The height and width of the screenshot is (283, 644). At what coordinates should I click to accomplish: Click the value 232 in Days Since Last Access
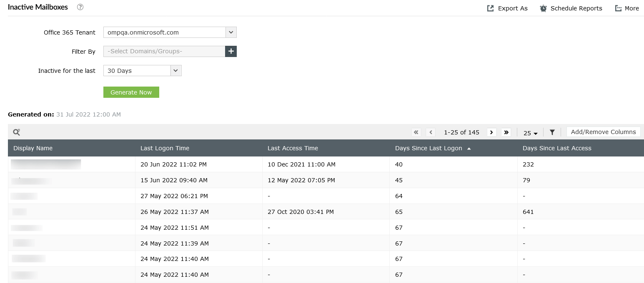[528, 164]
